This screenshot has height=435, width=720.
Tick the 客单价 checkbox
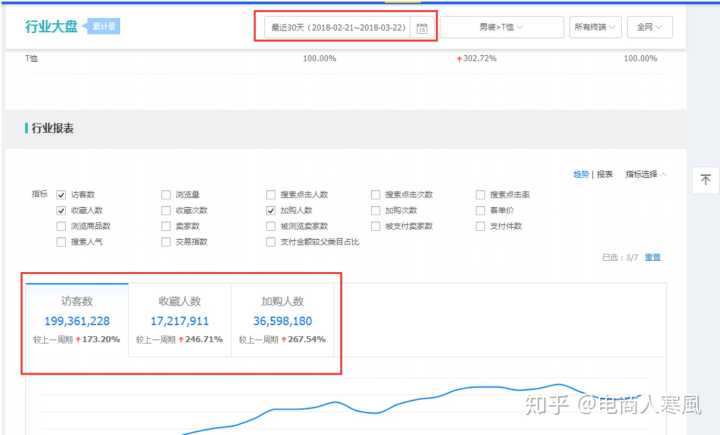coord(481,211)
